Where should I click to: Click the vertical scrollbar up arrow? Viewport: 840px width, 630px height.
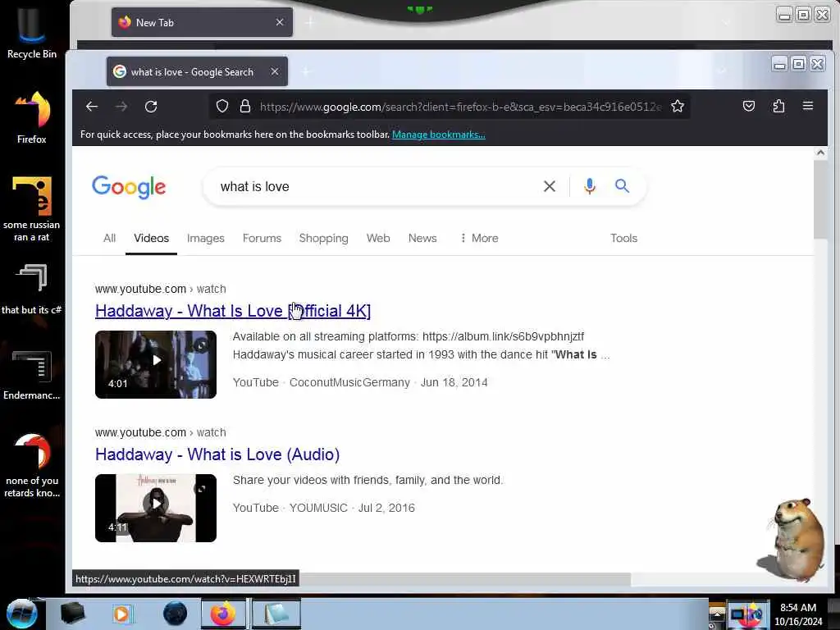click(820, 153)
